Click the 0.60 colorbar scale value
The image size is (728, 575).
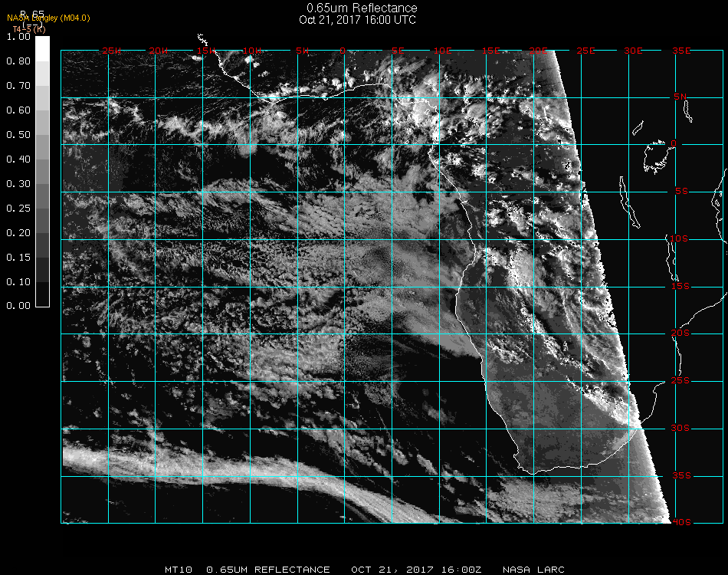(18, 110)
